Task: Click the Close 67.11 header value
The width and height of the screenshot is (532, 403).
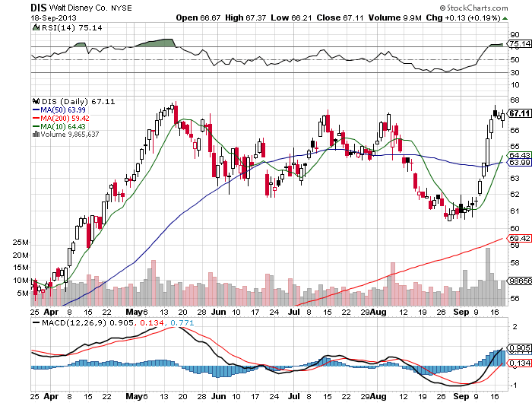Action: tap(340, 17)
